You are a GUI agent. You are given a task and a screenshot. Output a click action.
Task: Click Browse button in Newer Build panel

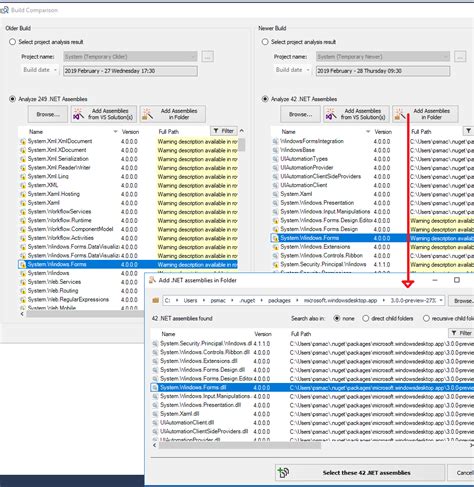pos(300,114)
